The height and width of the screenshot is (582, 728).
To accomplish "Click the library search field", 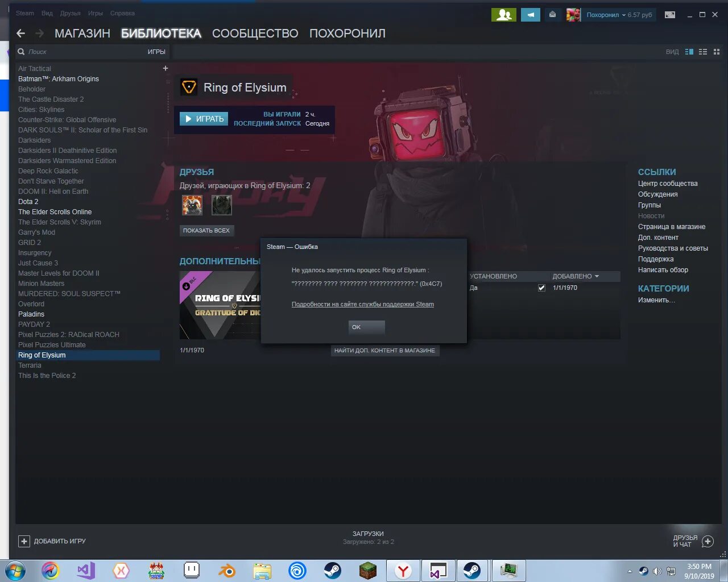I will 80,52.
